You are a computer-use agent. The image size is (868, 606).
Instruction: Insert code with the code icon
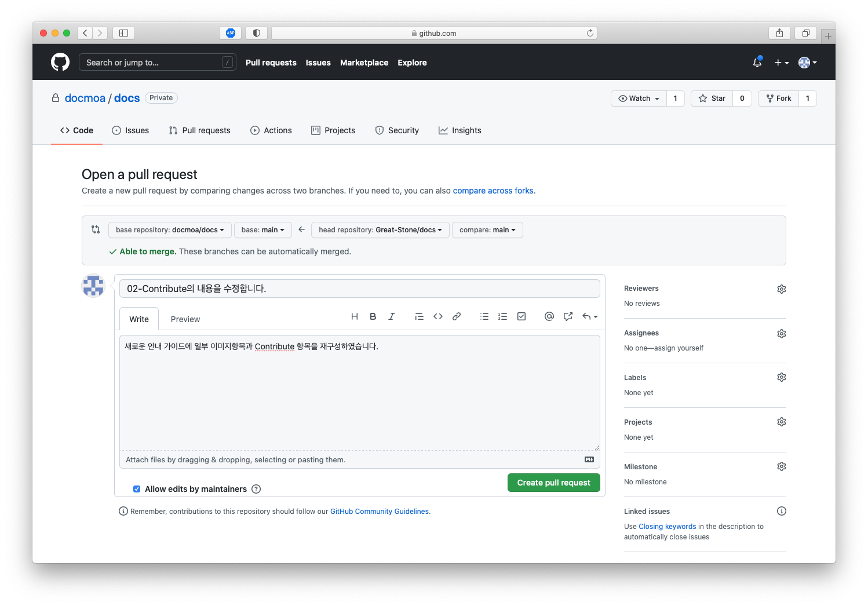point(438,316)
